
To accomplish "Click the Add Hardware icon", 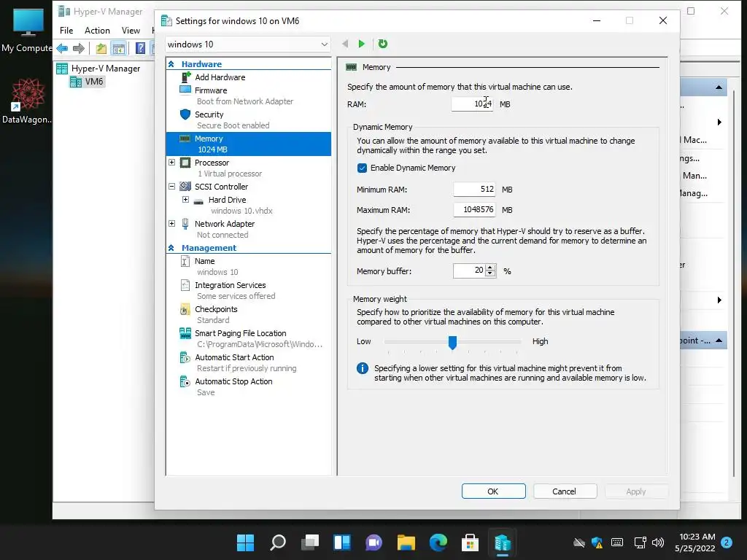I will pyautogui.click(x=186, y=77).
